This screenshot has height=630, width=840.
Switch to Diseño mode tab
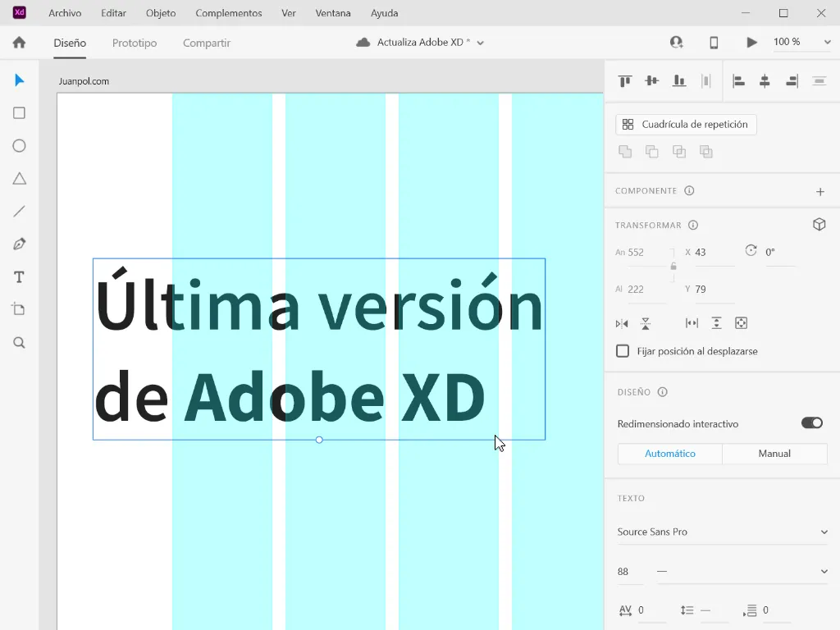pos(70,43)
